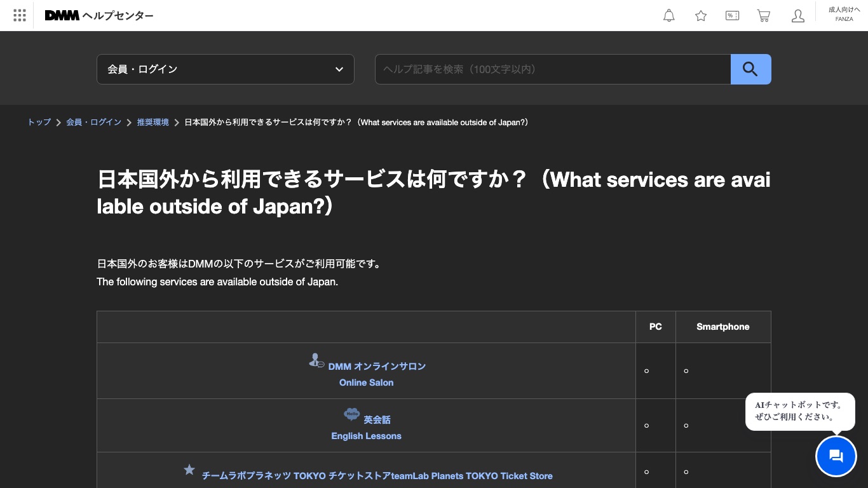868x488 pixels.
Task: Open the English Lessons link
Action: [366, 436]
